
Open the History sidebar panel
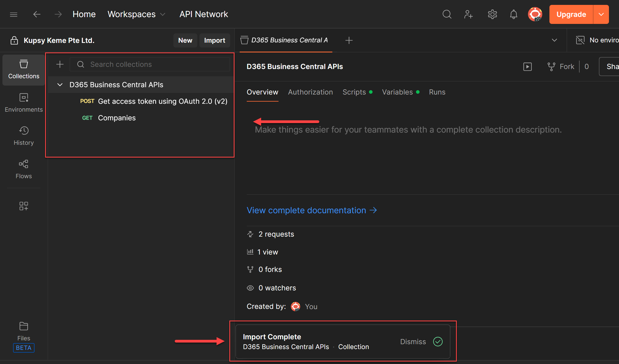tap(24, 136)
